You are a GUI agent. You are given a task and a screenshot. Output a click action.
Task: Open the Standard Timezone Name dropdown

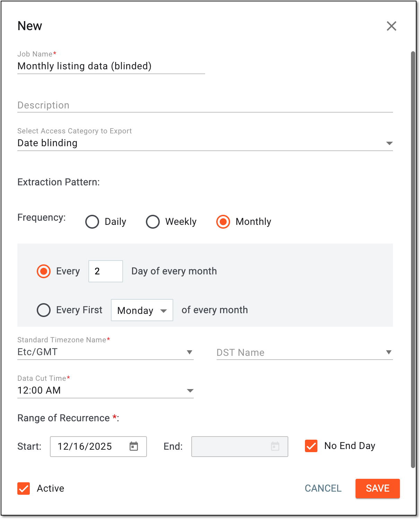[x=105, y=352]
